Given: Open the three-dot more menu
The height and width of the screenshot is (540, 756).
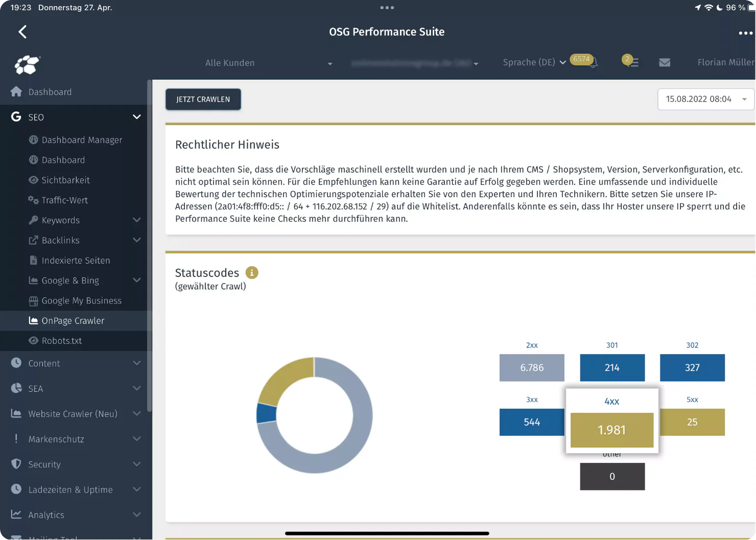Looking at the screenshot, I should (x=745, y=33).
